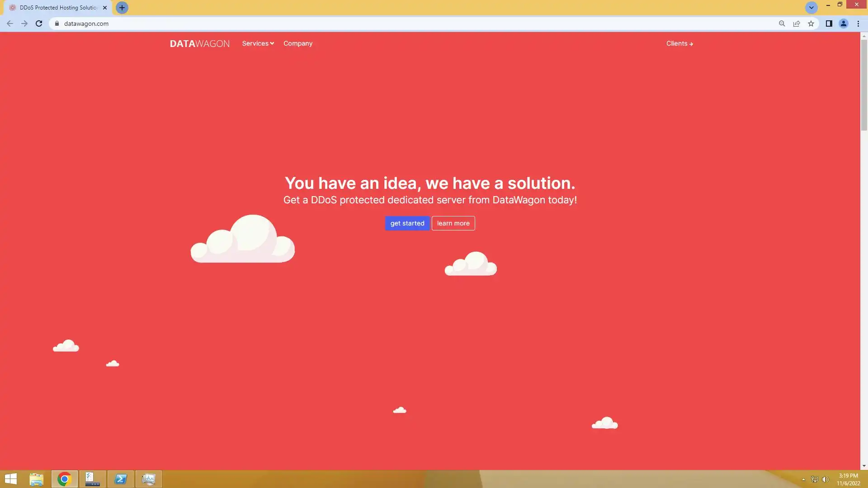Click the learn more button
This screenshot has width=868, height=488.
[x=453, y=223]
